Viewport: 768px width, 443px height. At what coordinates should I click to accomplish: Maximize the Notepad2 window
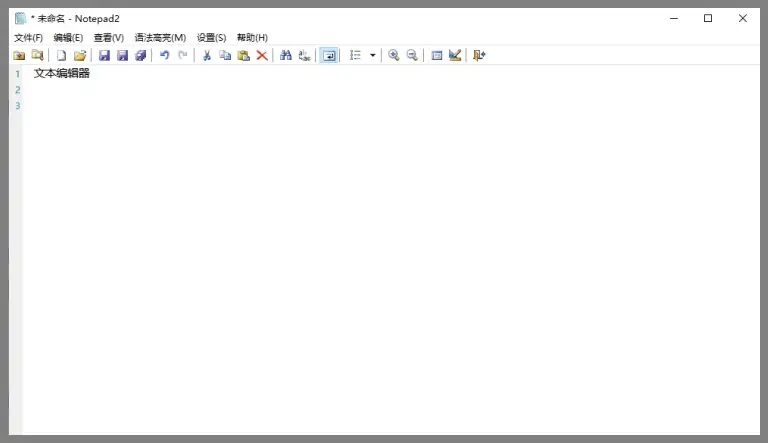708,18
